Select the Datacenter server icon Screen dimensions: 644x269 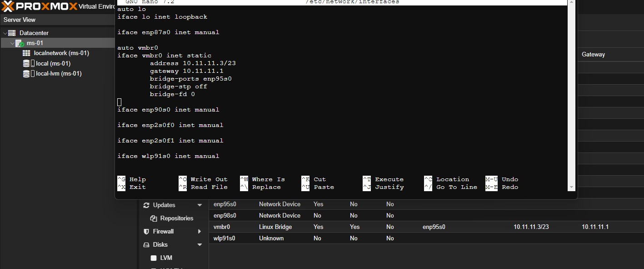tap(12, 33)
